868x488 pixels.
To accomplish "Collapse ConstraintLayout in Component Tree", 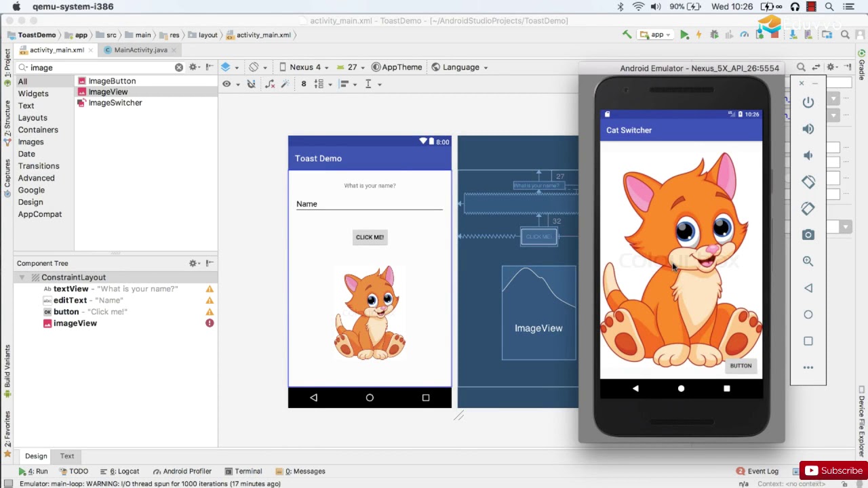I will click(22, 277).
